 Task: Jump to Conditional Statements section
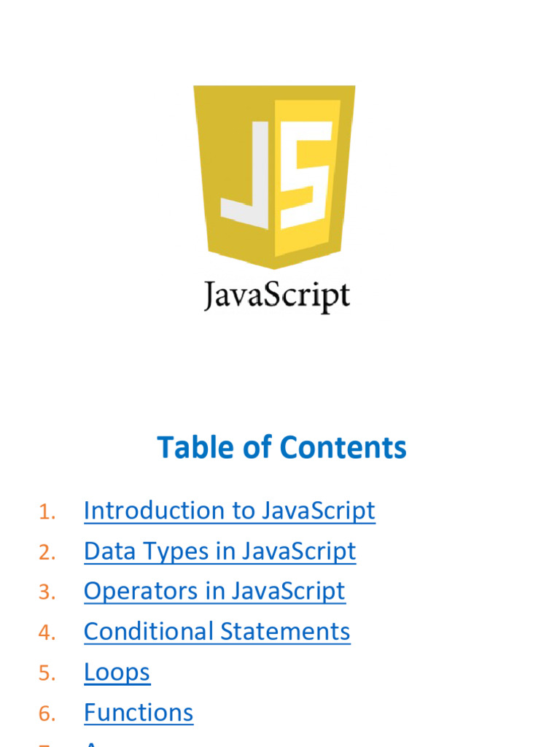coord(217,631)
